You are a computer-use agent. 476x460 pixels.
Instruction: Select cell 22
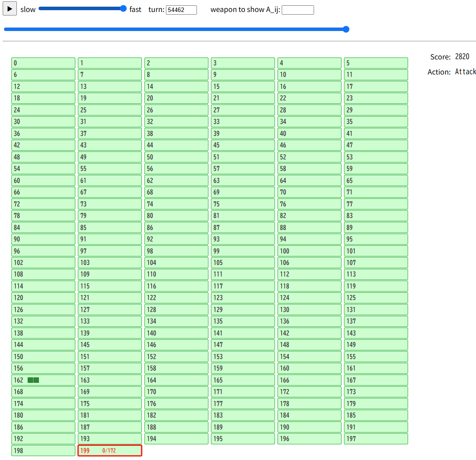point(309,98)
